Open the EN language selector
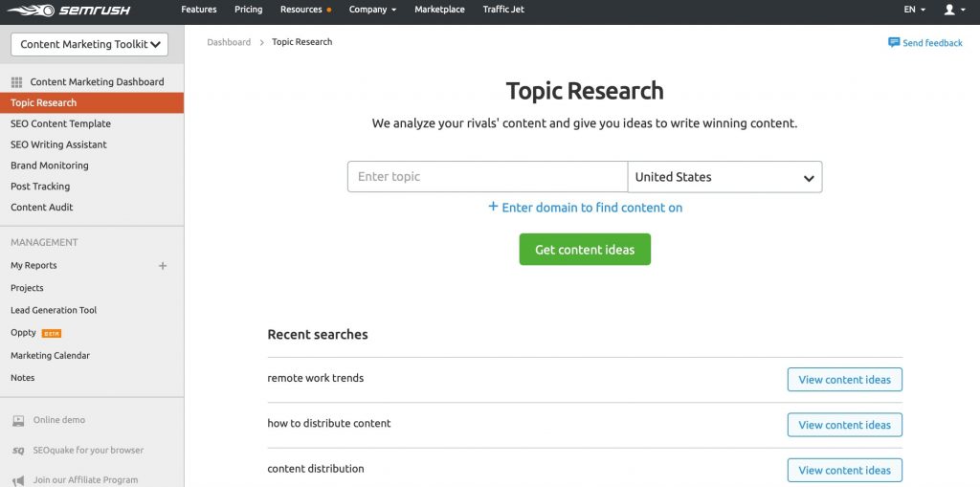Screen dimensions: 980x487 click(x=914, y=10)
